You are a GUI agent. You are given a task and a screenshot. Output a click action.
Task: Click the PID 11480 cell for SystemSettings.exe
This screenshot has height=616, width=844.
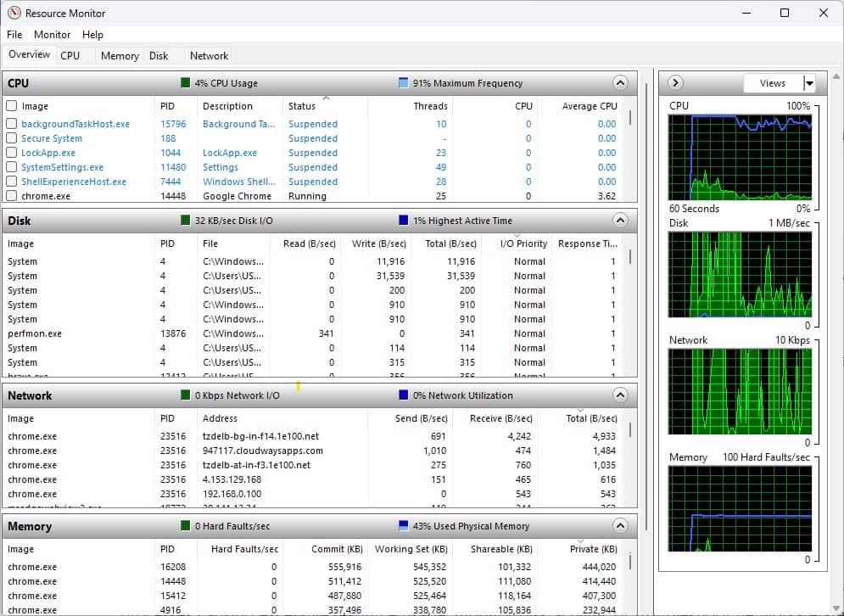(173, 167)
